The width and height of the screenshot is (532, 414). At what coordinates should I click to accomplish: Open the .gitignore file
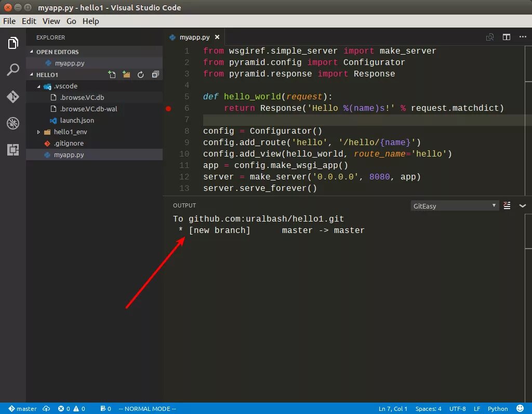[x=94, y=144]
